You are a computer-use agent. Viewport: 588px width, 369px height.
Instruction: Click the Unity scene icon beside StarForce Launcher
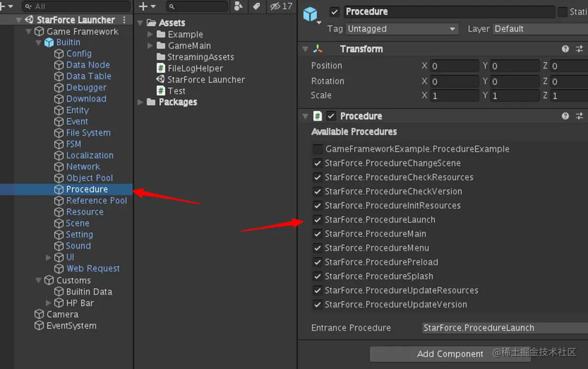pyautogui.click(x=29, y=19)
